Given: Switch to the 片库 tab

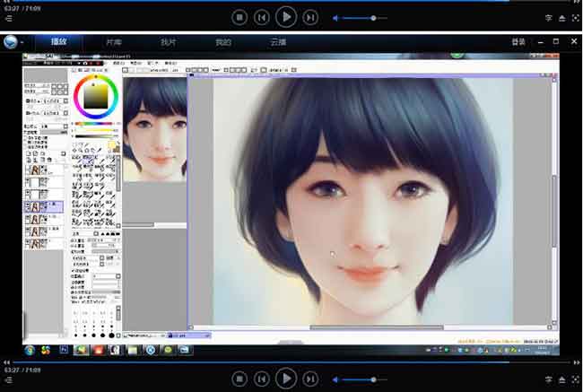Looking at the screenshot, I should (114, 42).
